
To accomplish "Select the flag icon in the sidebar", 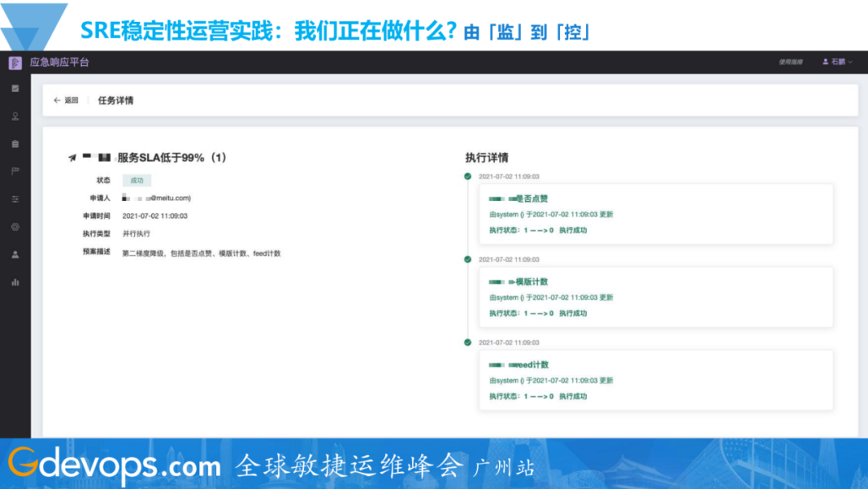I will pyautogui.click(x=15, y=171).
